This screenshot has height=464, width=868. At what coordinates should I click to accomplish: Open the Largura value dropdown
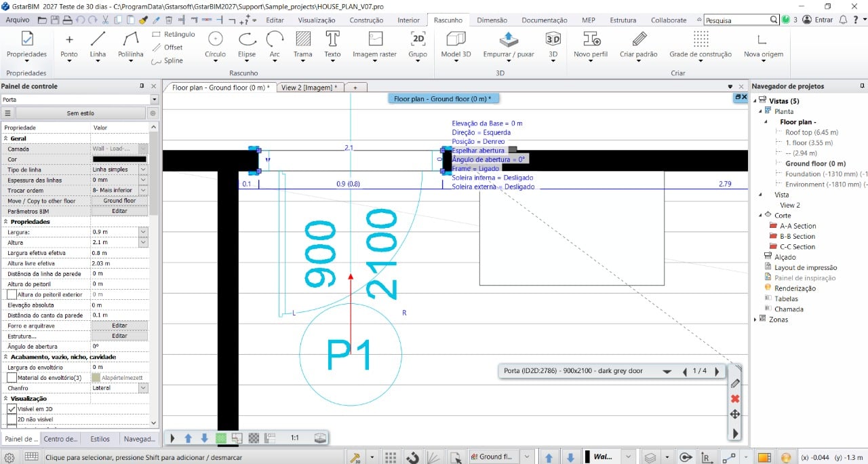(x=142, y=232)
